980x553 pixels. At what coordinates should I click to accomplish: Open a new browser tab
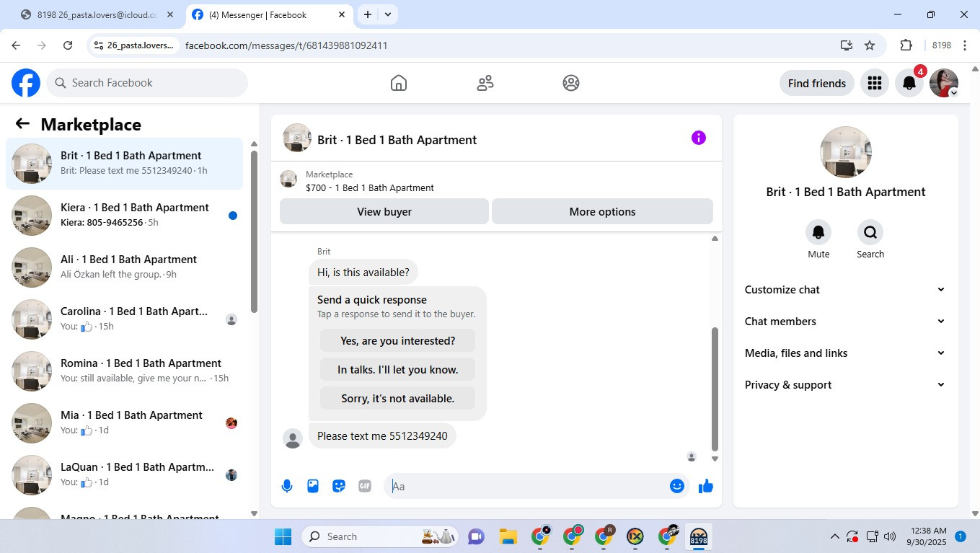coord(368,14)
